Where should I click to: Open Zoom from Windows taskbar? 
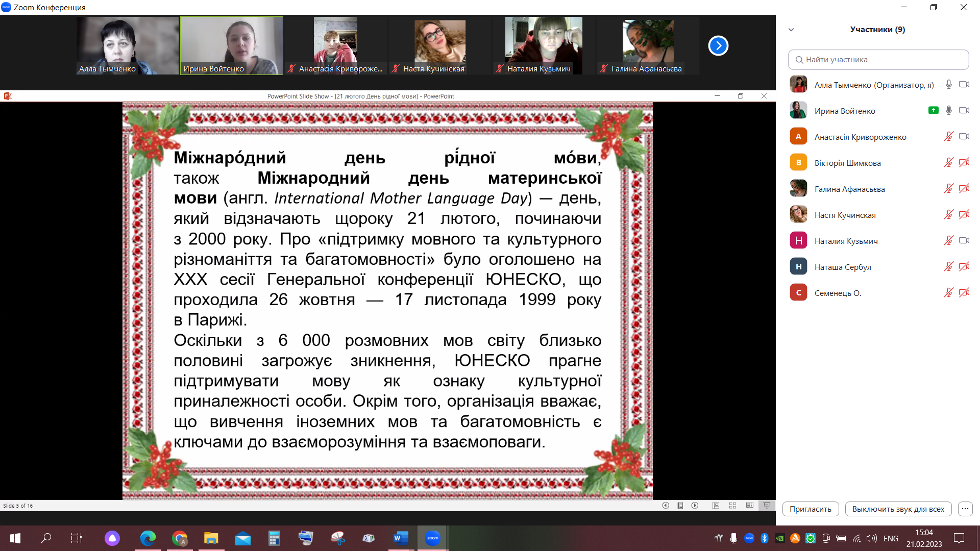(x=432, y=538)
